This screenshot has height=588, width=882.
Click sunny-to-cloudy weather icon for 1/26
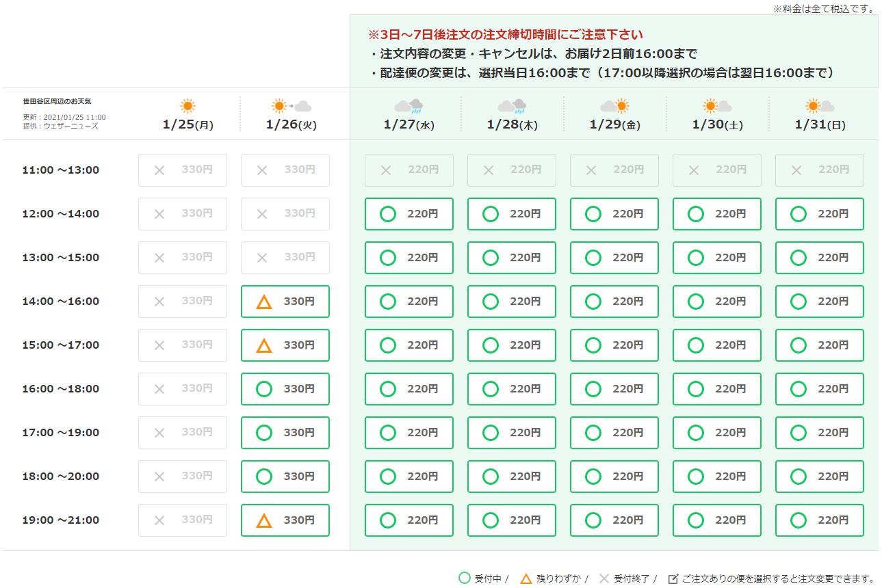click(x=291, y=106)
